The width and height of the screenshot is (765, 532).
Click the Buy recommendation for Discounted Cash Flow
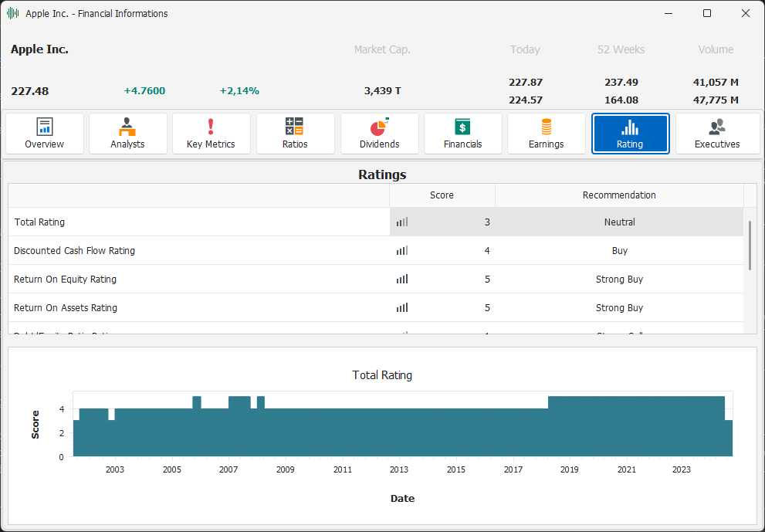click(x=620, y=250)
